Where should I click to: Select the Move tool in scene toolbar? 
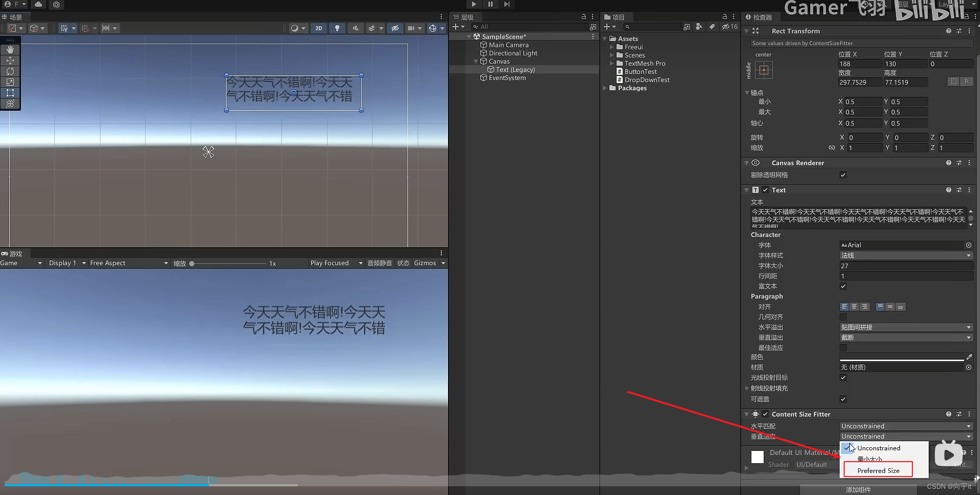pos(10,61)
